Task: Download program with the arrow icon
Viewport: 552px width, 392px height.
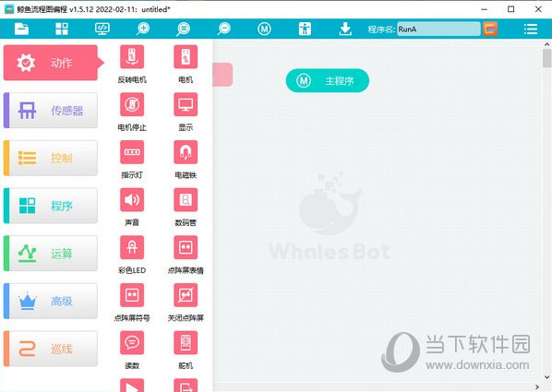Action: click(x=345, y=29)
